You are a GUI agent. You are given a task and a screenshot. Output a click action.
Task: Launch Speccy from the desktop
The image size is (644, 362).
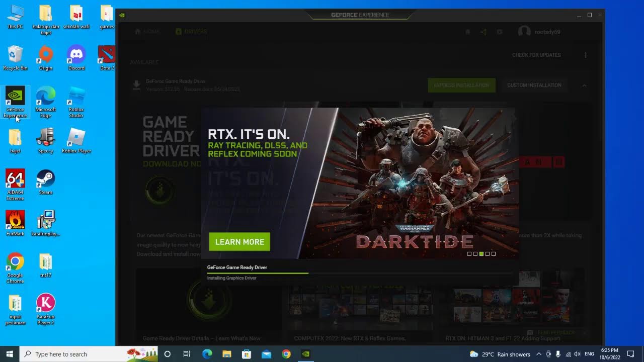coord(46,141)
